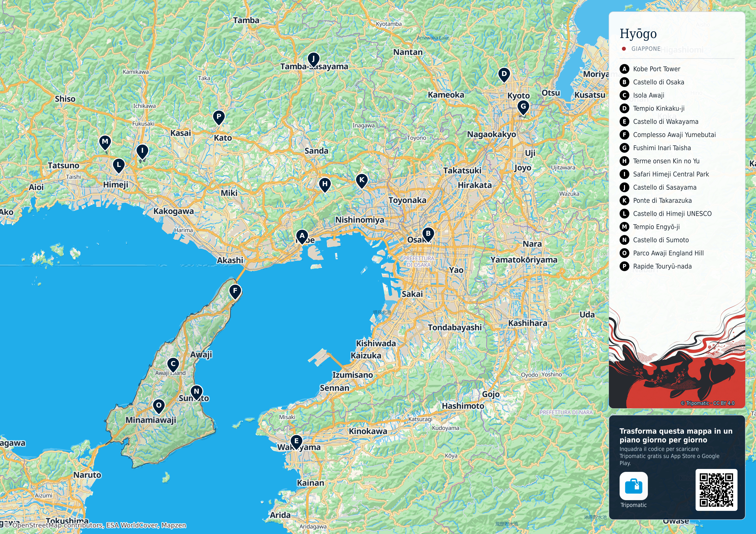The width and height of the screenshot is (756, 534).
Task: Select legend entry Terme onsen Kin no Yu
Action: pyautogui.click(x=660, y=161)
